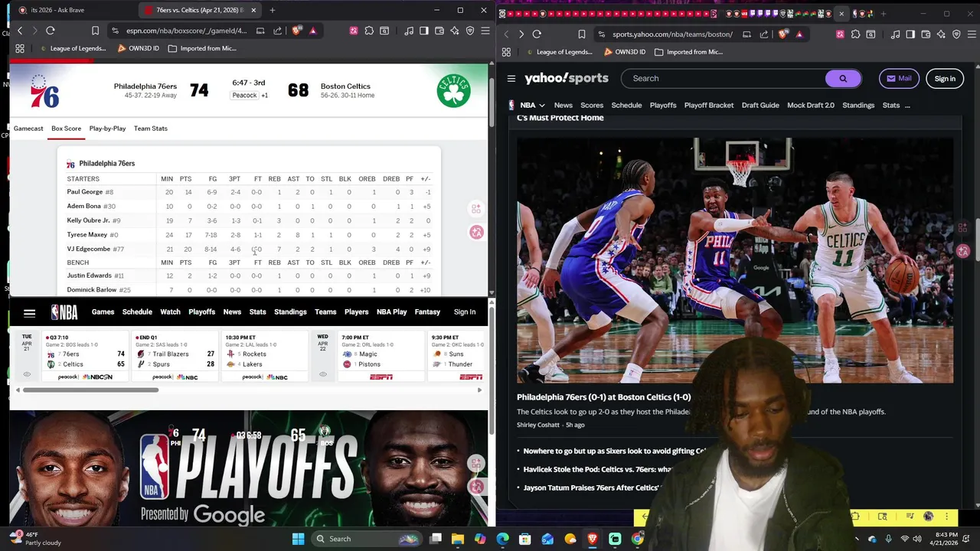Reload the ESPN box score page
The width and height of the screenshot is (980, 551).
51,31
